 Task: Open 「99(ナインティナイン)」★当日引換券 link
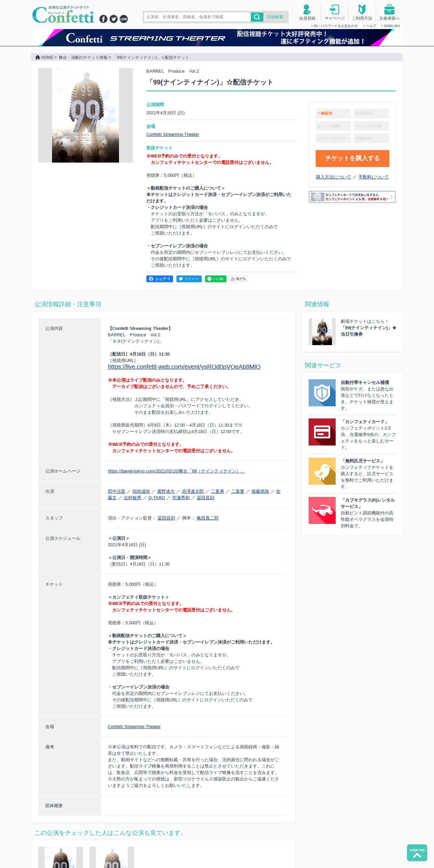tap(368, 331)
